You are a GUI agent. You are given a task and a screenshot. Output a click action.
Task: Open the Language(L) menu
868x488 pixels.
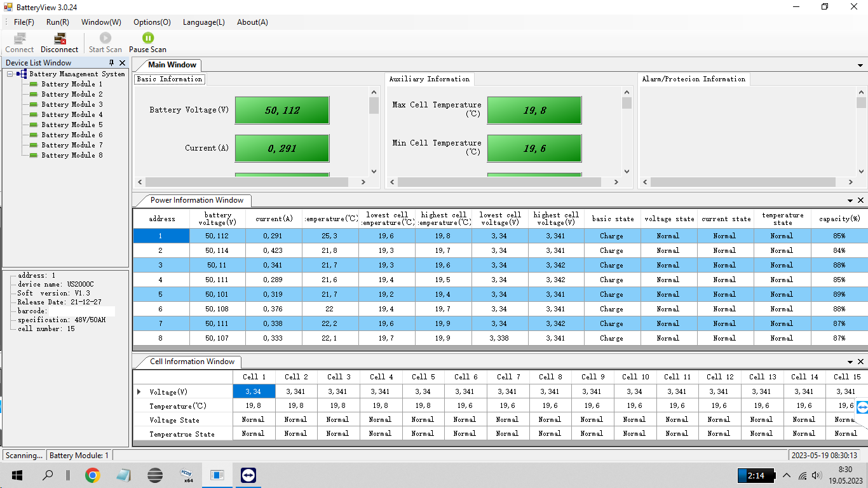[203, 22]
